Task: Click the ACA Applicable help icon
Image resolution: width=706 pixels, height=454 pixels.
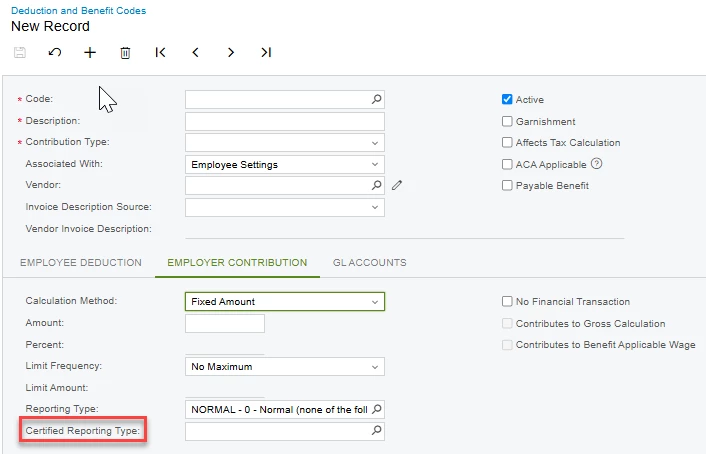Action: point(597,163)
